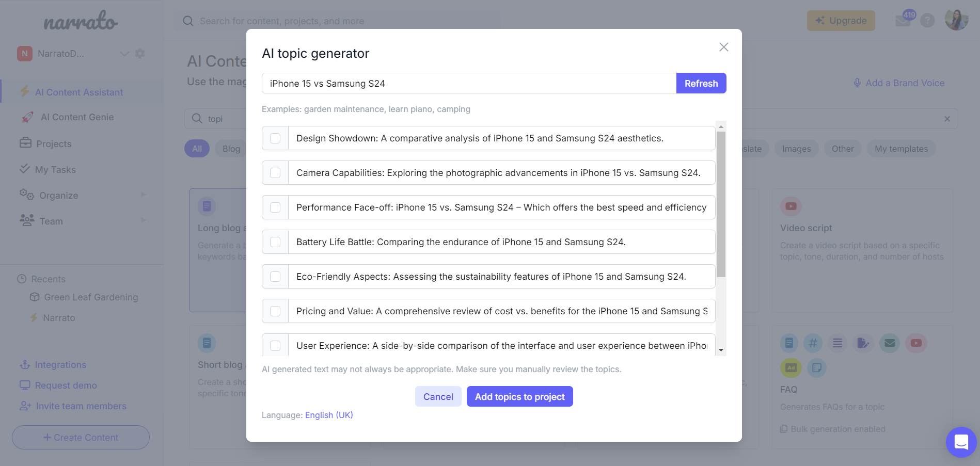
Task: Click the Refresh button
Action: pyautogui.click(x=701, y=83)
